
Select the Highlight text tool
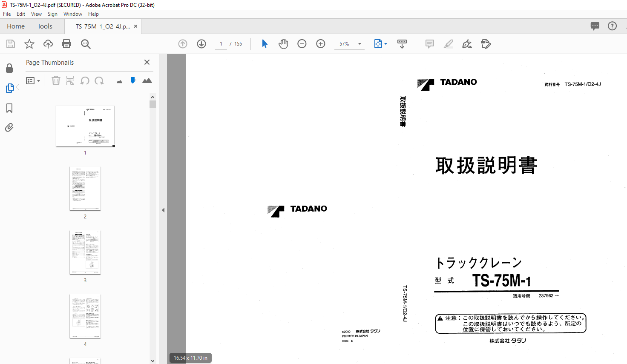(449, 44)
